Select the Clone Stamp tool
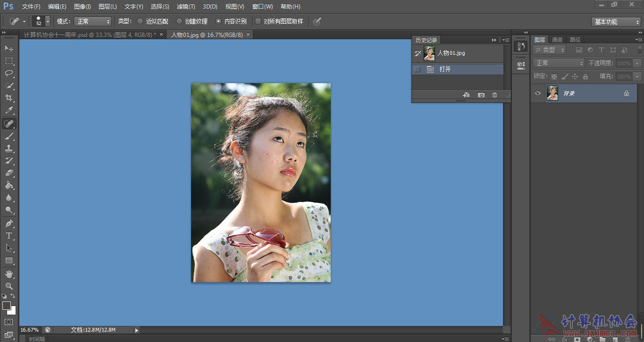Screen dimensions: 644x342 tap(9, 148)
